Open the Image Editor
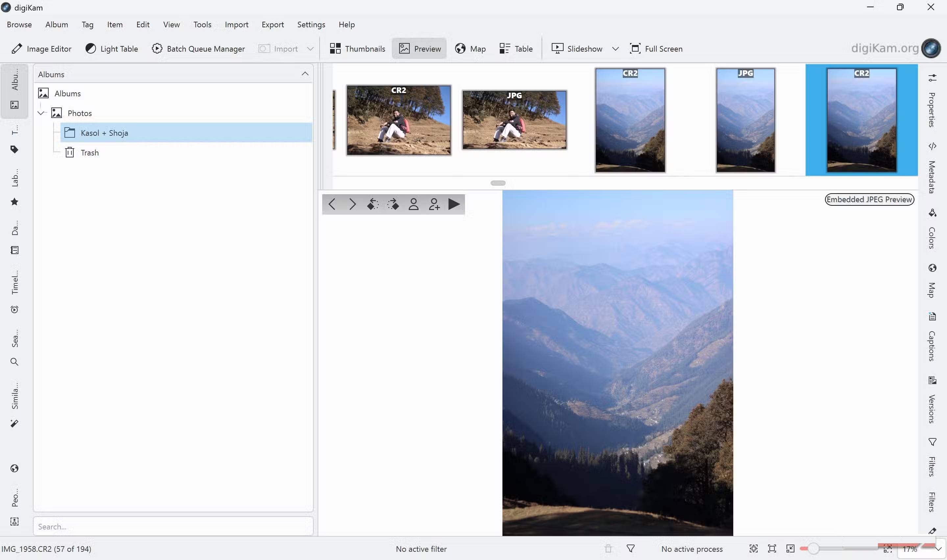This screenshot has width=947, height=560. (x=41, y=48)
